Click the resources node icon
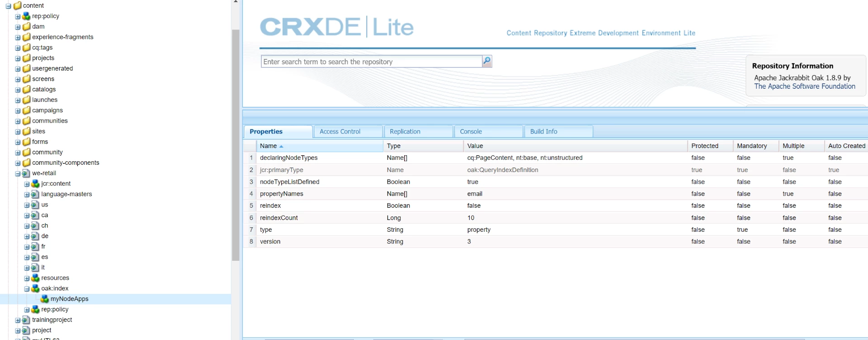 pyautogui.click(x=36, y=278)
